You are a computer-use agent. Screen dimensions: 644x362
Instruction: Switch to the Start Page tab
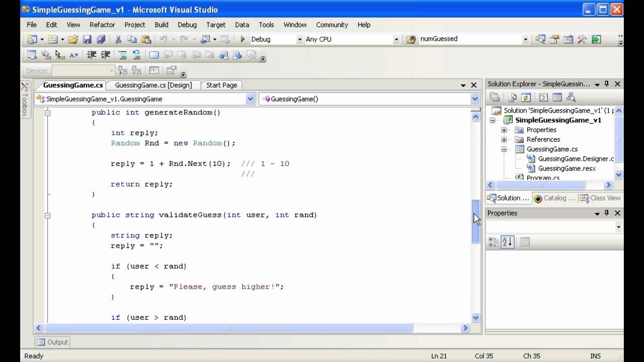click(x=221, y=85)
